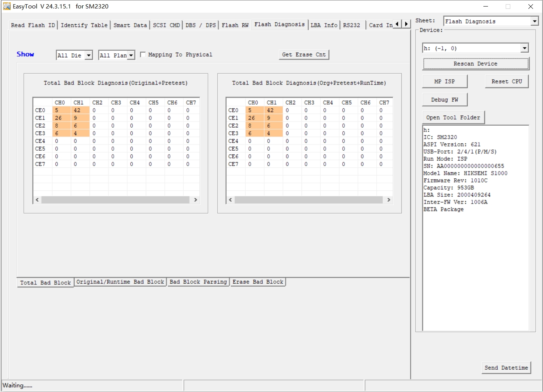
Task: Open the Smart Data tab
Action: (130, 25)
